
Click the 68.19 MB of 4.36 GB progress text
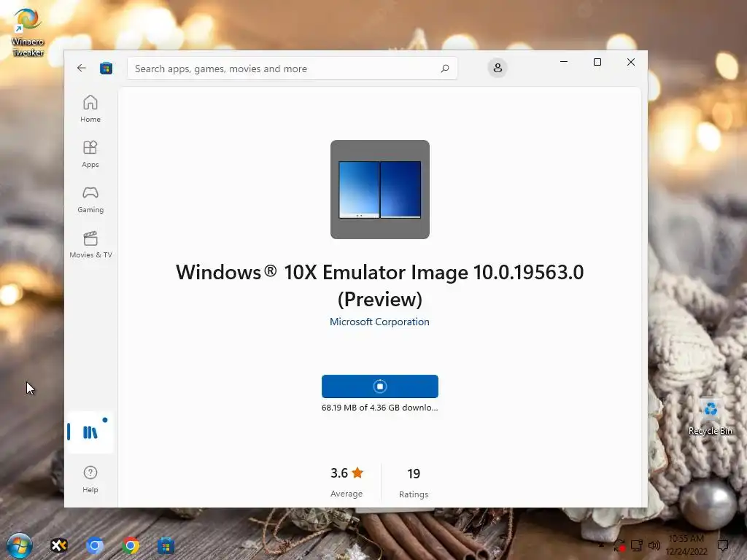[x=379, y=408]
